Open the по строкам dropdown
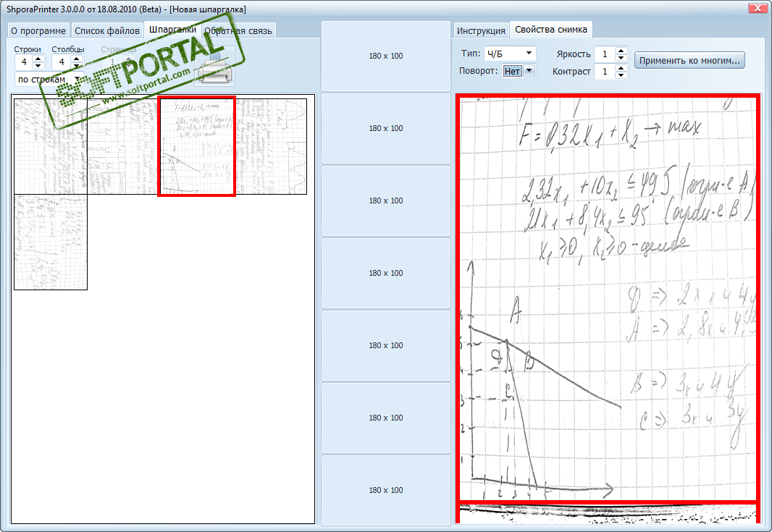 (x=49, y=79)
